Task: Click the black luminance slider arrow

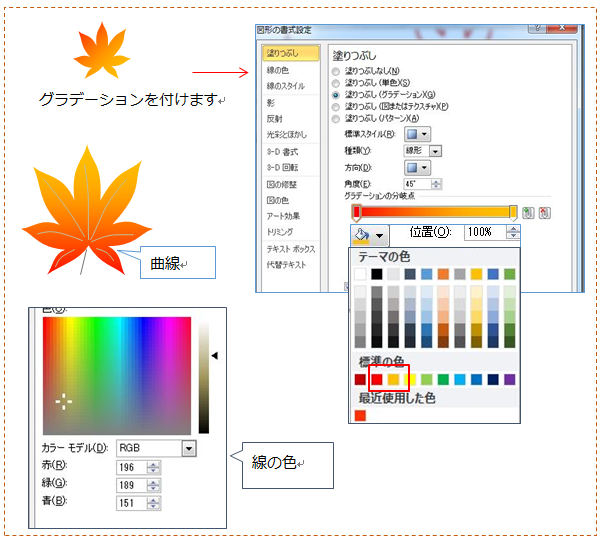Action: 213,355
